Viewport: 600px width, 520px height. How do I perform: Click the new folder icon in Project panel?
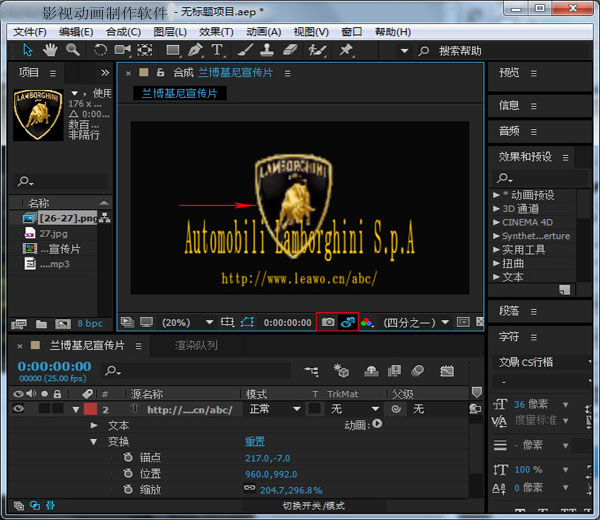(x=41, y=324)
